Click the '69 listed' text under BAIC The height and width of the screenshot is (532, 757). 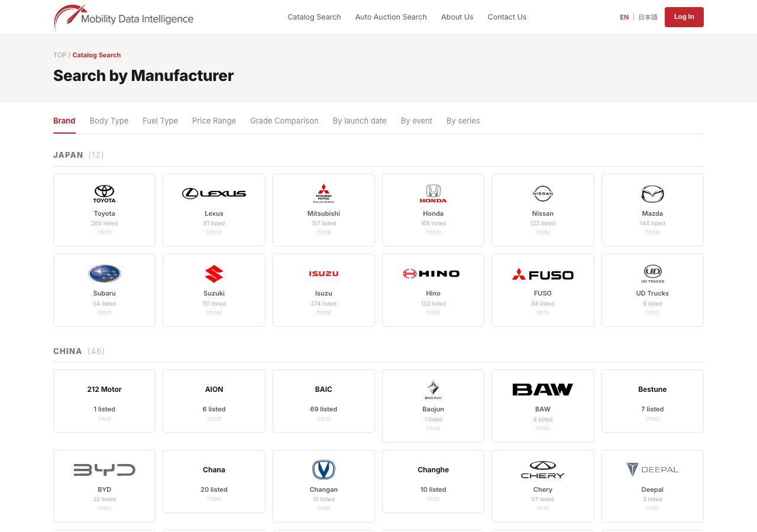point(323,409)
